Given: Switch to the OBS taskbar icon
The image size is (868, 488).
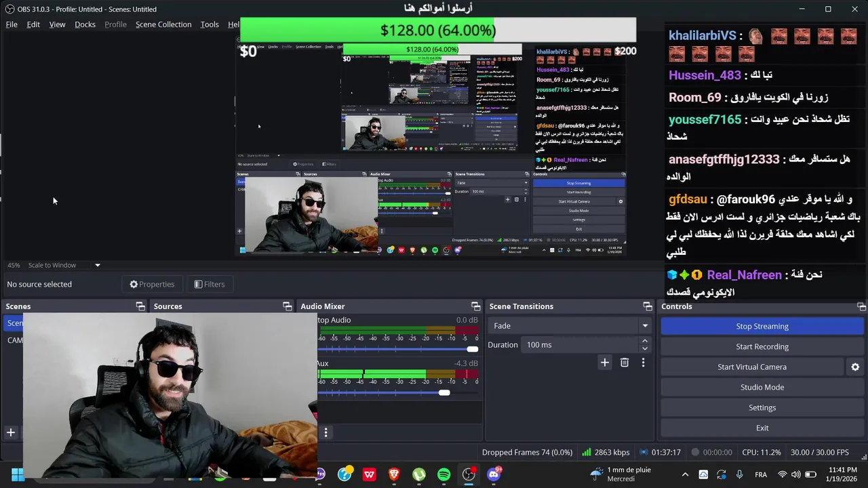Looking at the screenshot, I should tap(469, 474).
